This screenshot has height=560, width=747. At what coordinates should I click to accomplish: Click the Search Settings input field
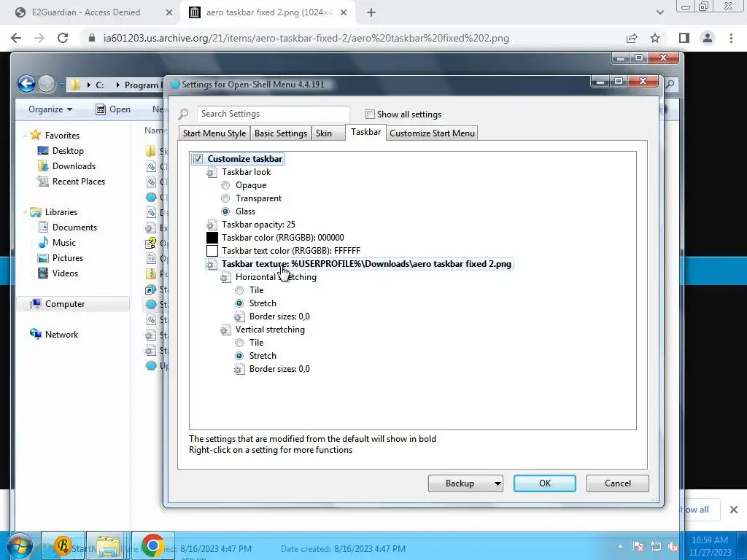274,114
